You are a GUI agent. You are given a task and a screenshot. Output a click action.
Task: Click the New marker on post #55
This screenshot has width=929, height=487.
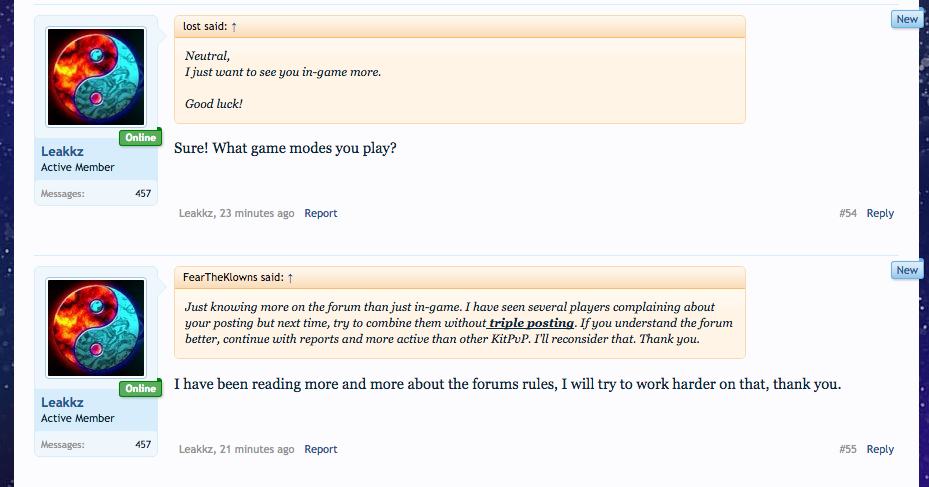click(906, 270)
